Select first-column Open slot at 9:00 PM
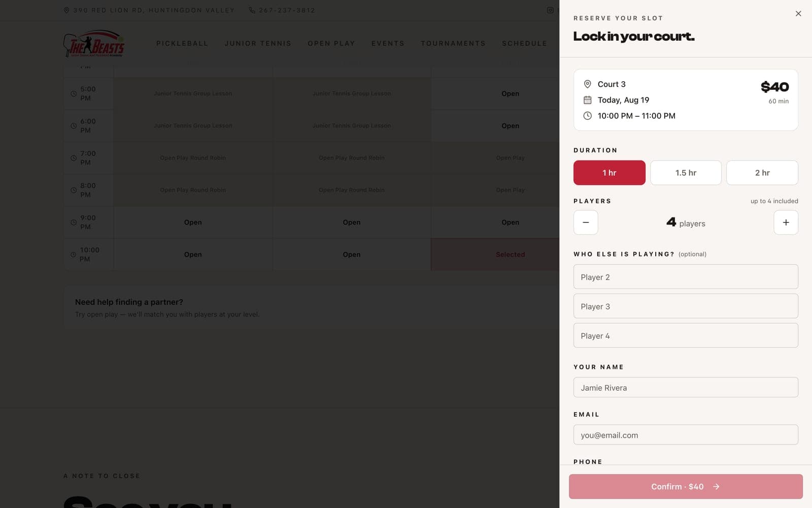 coord(193,223)
